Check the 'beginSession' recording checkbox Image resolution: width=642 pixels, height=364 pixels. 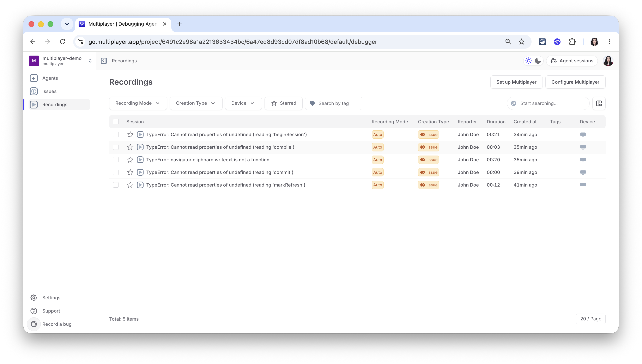(x=116, y=134)
